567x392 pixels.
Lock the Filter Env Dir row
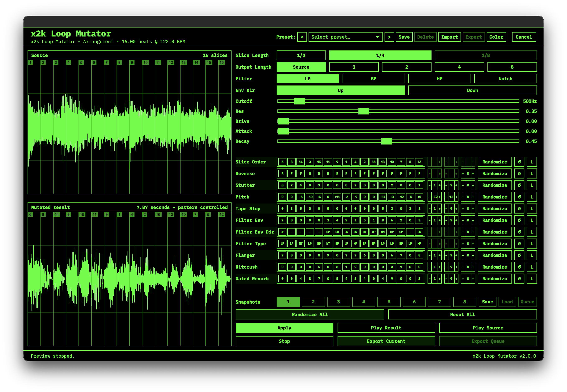[x=532, y=232]
